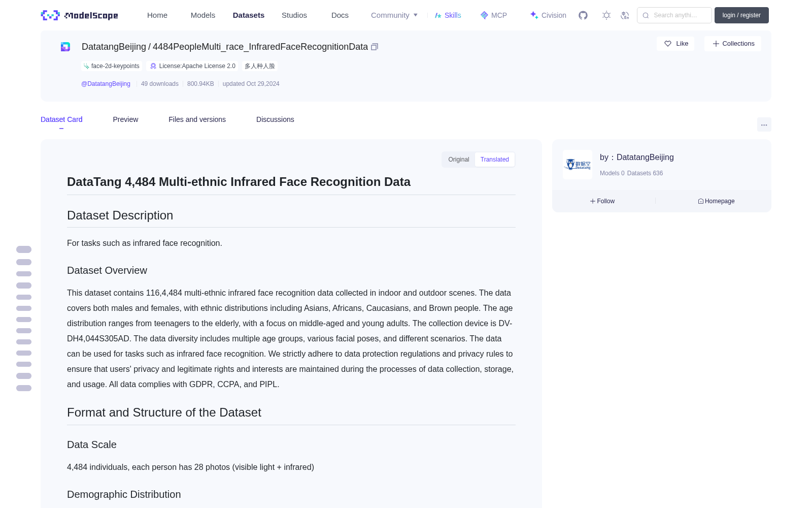The image size is (812, 508).
Task: Click the login / register button
Action: tap(741, 15)
